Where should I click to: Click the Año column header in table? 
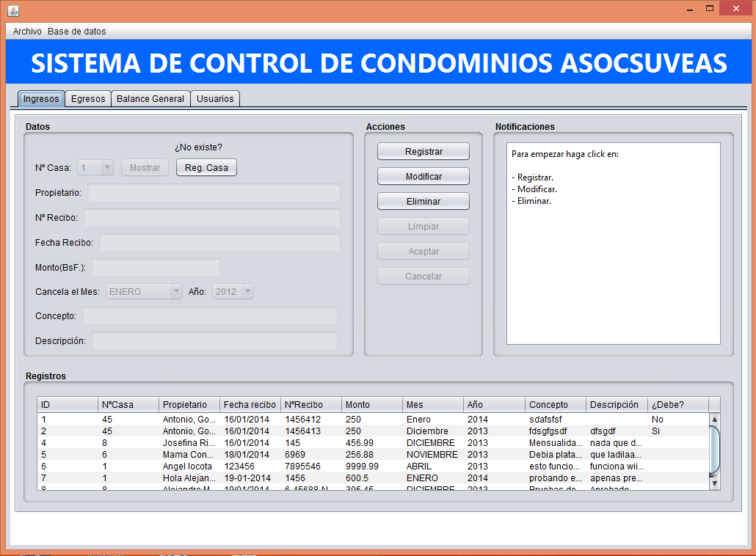point(494,405)
